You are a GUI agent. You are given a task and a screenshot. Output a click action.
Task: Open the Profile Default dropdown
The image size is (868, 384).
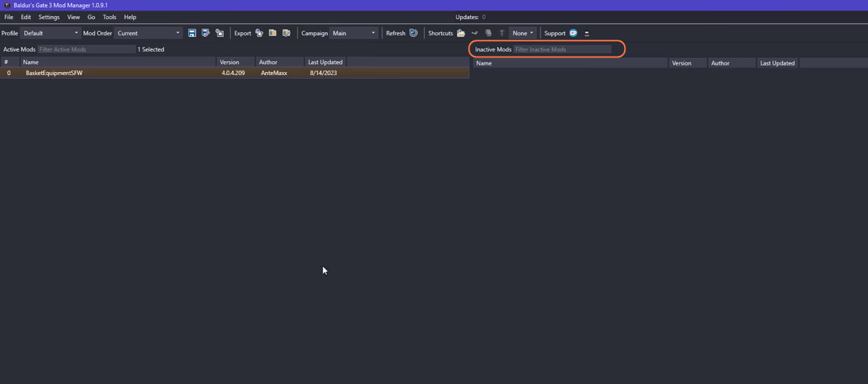click(x=51, y=33)
